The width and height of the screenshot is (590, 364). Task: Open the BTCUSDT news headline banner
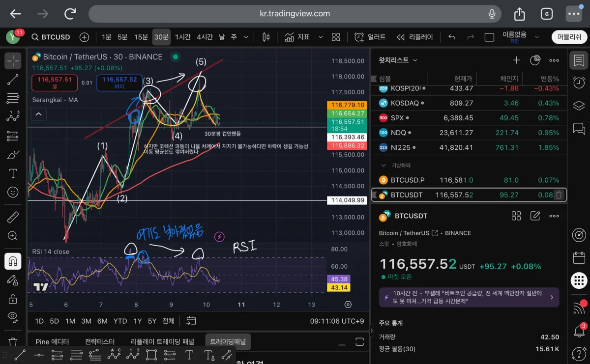(469, 297)
